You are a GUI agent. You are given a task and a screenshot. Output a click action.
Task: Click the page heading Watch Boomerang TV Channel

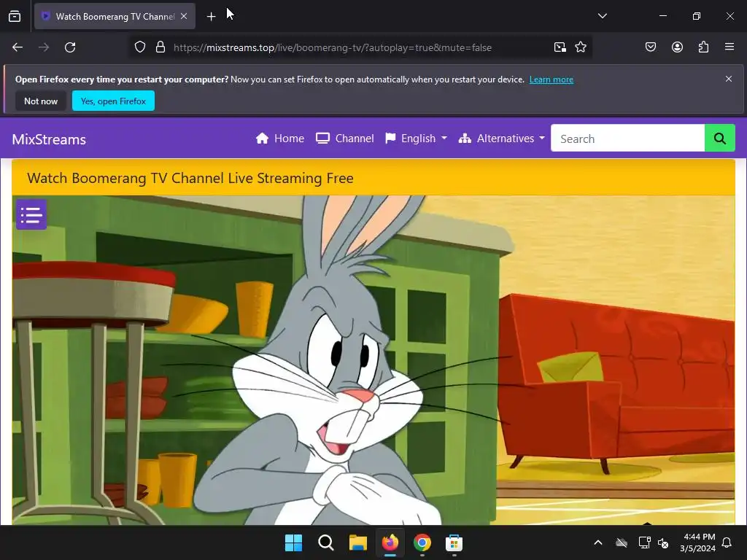(x=190, y=178)
